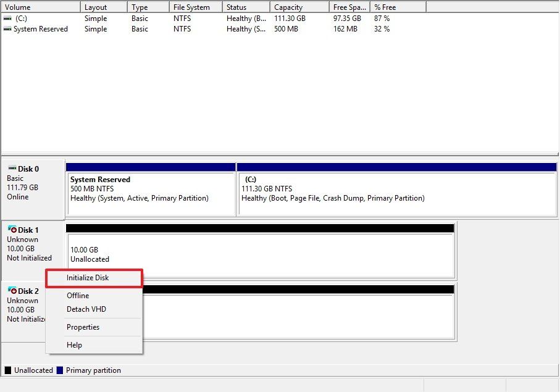Select Initialize Disk from the context menu
Screen dimensions: 560x392
pyautogui.click(x=86, y=278)
